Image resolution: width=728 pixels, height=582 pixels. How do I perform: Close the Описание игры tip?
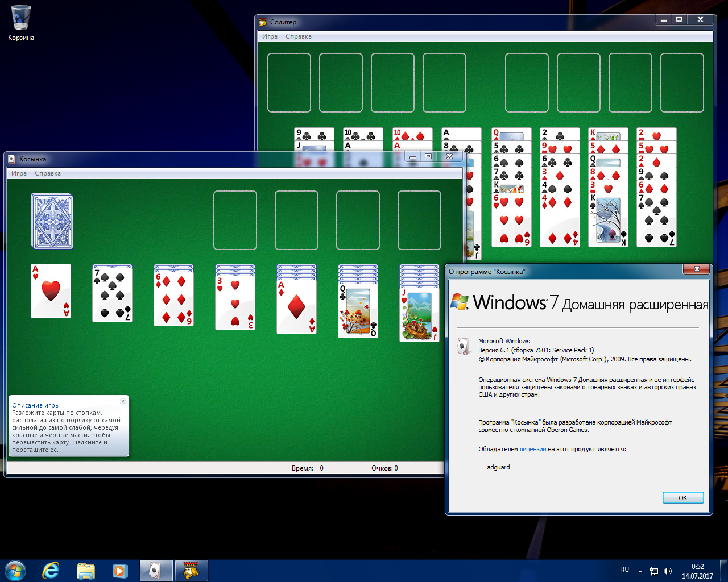(x=123, y=401)
